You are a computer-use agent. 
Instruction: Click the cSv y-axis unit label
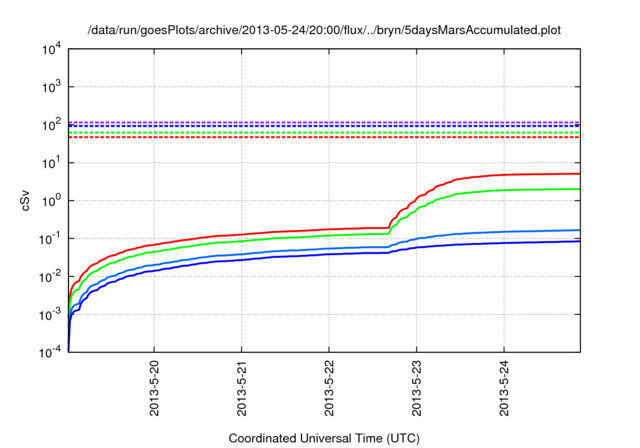pos(25,200)
